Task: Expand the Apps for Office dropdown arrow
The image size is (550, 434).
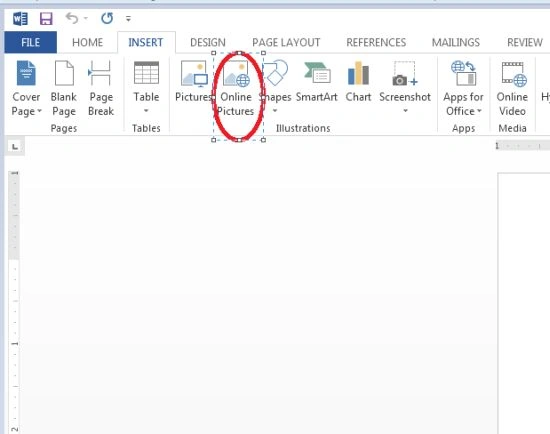Action: coord(479,111)
